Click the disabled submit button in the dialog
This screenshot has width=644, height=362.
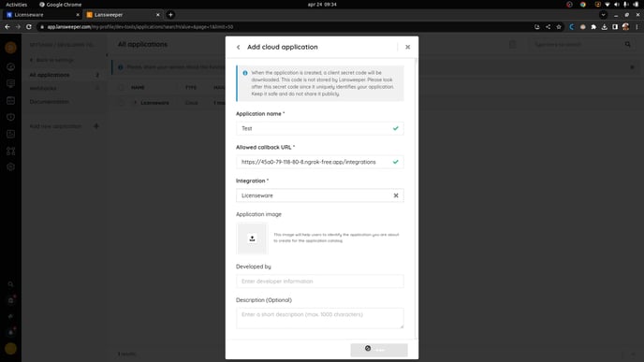point(379,350)
